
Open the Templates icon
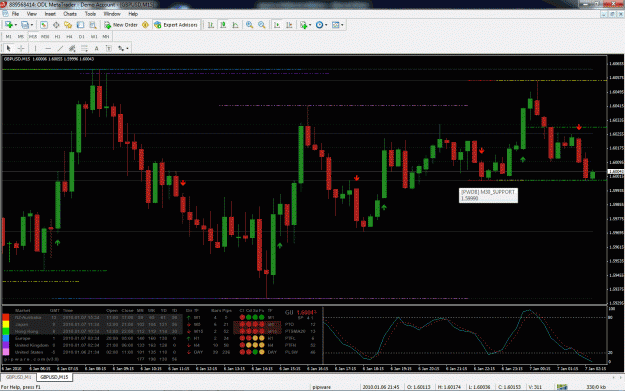point(336,25)
